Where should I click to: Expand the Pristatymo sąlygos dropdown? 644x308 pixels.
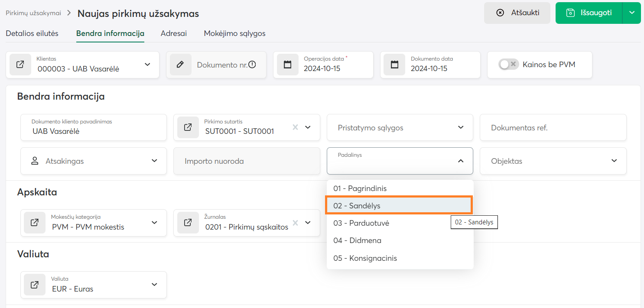point(460,127)
